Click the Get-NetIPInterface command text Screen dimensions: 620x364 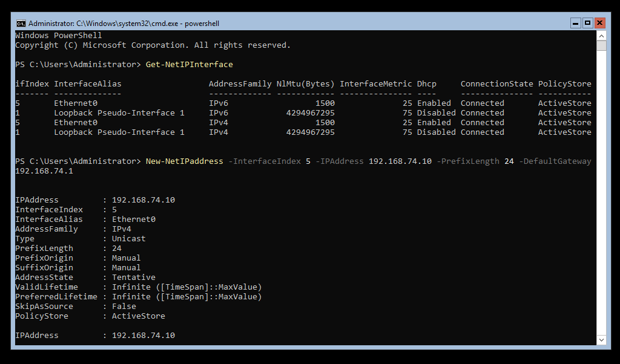[x=189, y=65]
